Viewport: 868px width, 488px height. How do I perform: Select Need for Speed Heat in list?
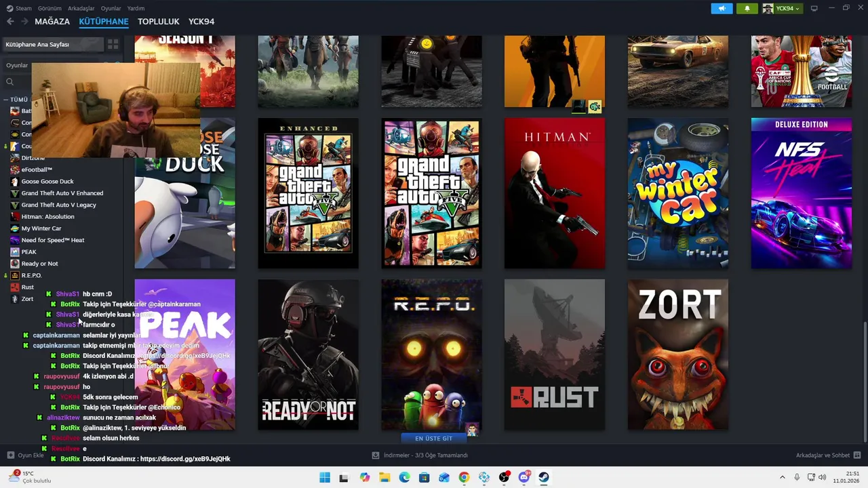pyautogui.click(x=53, y=240)
